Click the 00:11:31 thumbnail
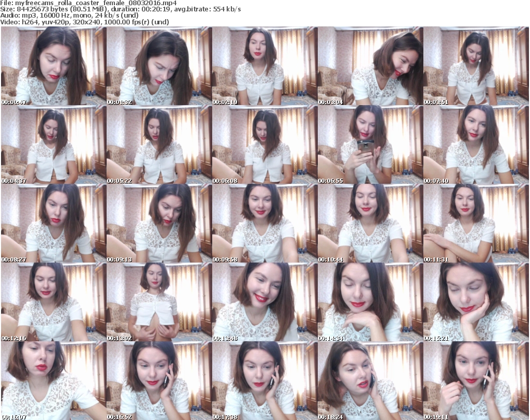 476,224
